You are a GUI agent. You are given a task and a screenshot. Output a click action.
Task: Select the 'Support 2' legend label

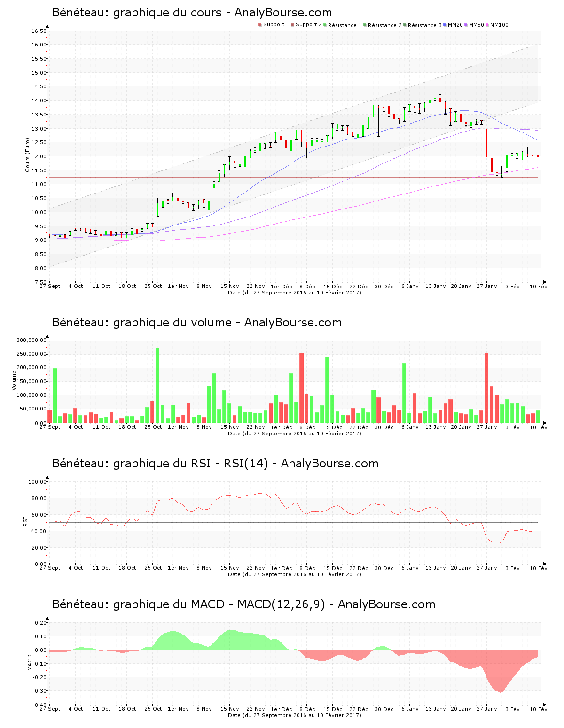point(309,25)
